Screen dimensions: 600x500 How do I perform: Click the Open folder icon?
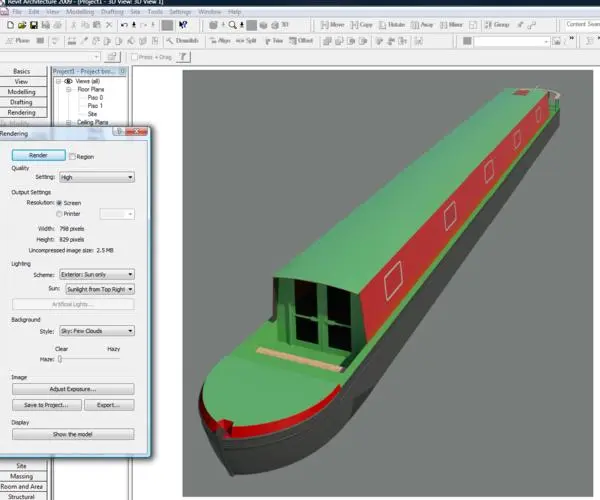[22, 25]
